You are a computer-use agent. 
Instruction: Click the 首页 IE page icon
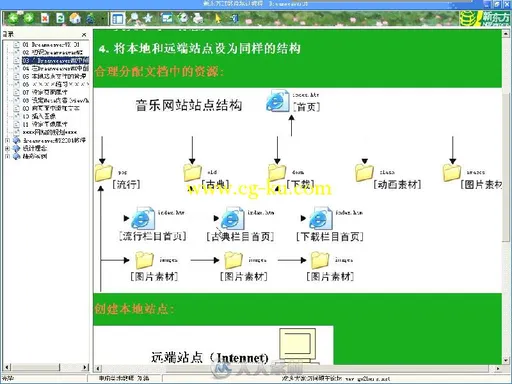coord(277,100)
